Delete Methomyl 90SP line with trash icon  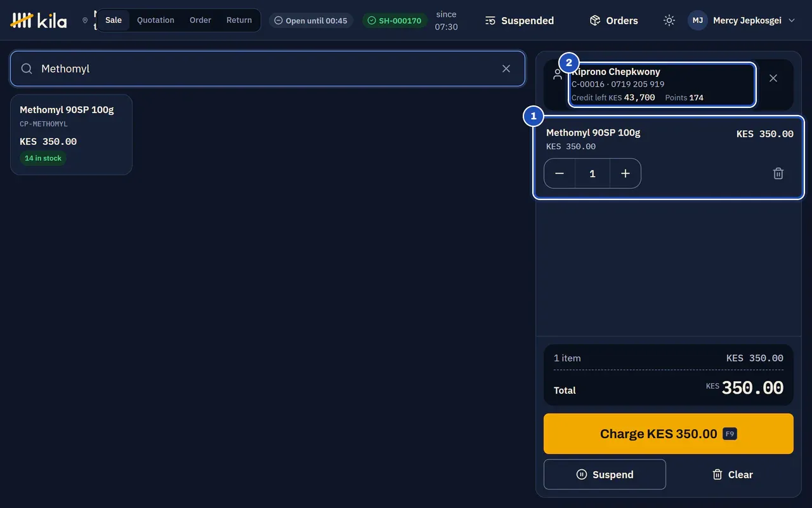coord(778,173)
